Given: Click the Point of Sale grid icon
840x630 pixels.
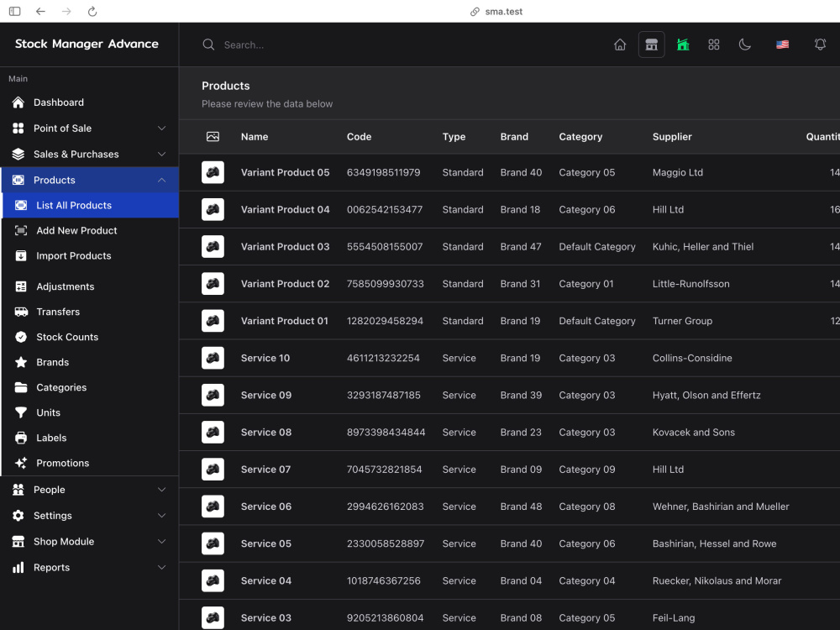Looking at the screenshot, I should pos(18,128).
